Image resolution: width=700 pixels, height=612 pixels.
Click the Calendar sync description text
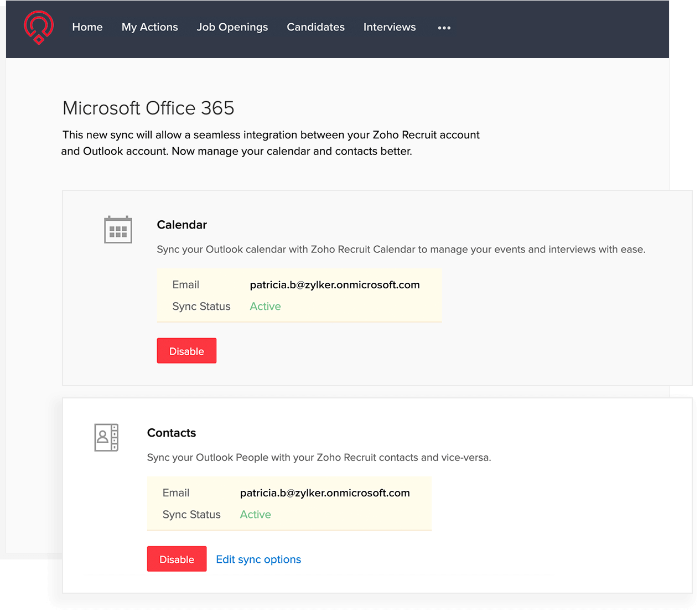click(401, 250)
